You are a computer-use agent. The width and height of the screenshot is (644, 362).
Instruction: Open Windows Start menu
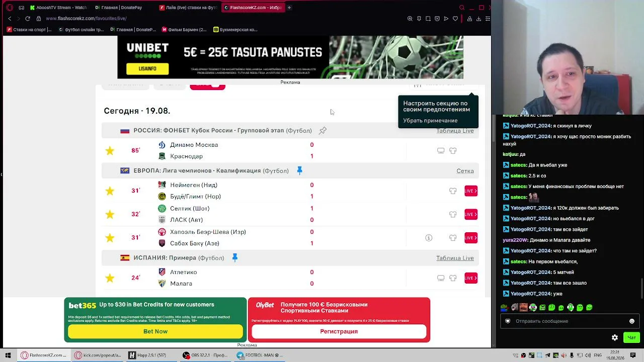pos(8,355)
